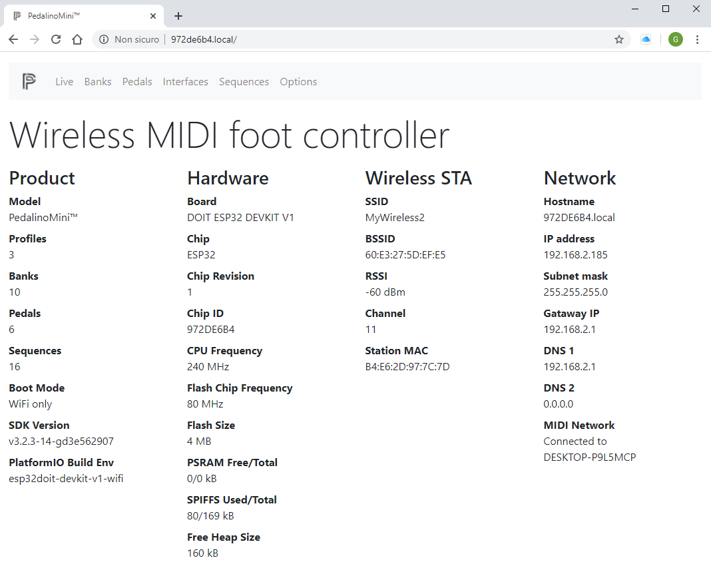
Task: Click the DNS 2 value 0.0.0.0
Action: [x=558, y=404]
